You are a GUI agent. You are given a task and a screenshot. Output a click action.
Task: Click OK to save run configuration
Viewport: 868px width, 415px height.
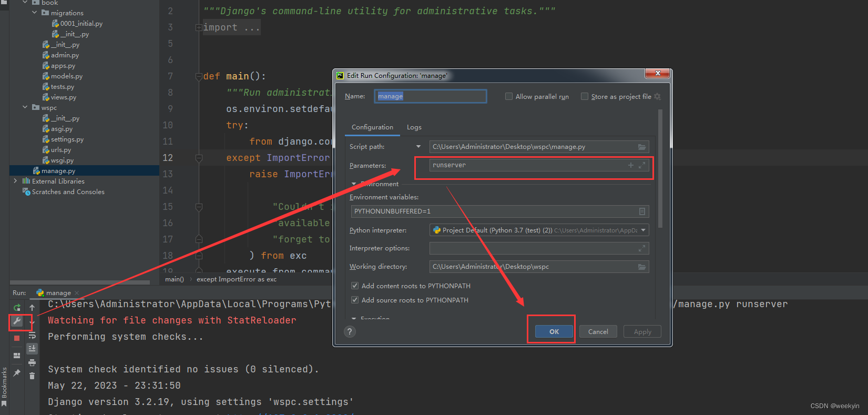click(x=554, y=331)
